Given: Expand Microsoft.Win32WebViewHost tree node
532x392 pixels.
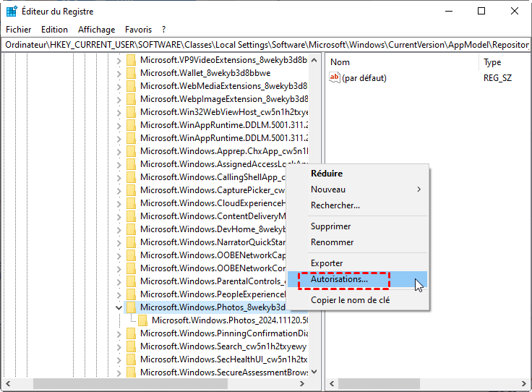Looking at the screenshot, I should click(x=119, y=113).
